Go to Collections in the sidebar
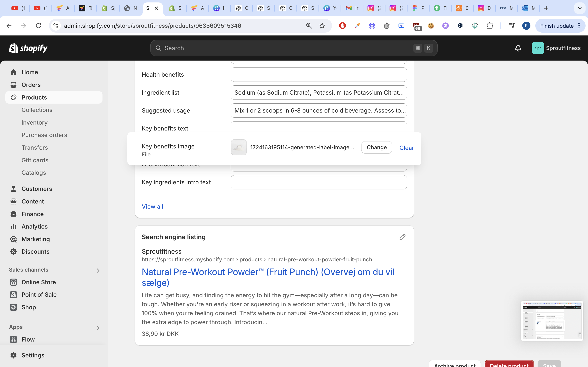Screen dimensions: 588x367 (x=37, y=110)
